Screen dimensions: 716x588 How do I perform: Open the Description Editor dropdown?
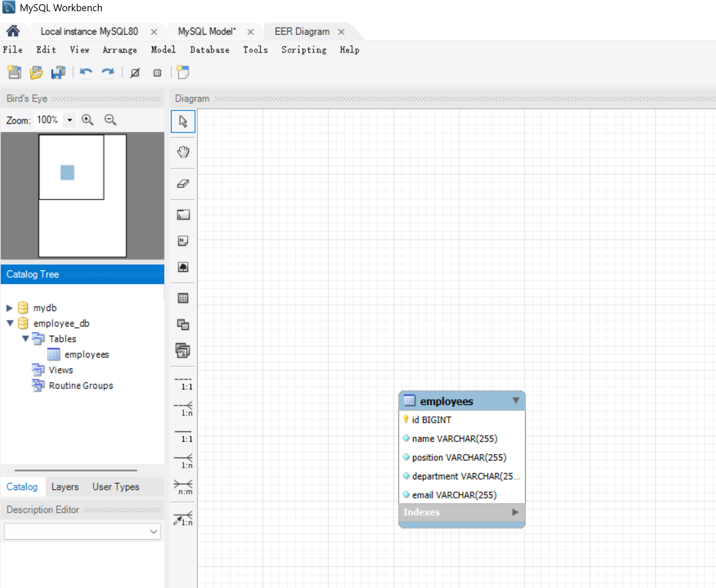pyautogui.click(x=153, y=531)
